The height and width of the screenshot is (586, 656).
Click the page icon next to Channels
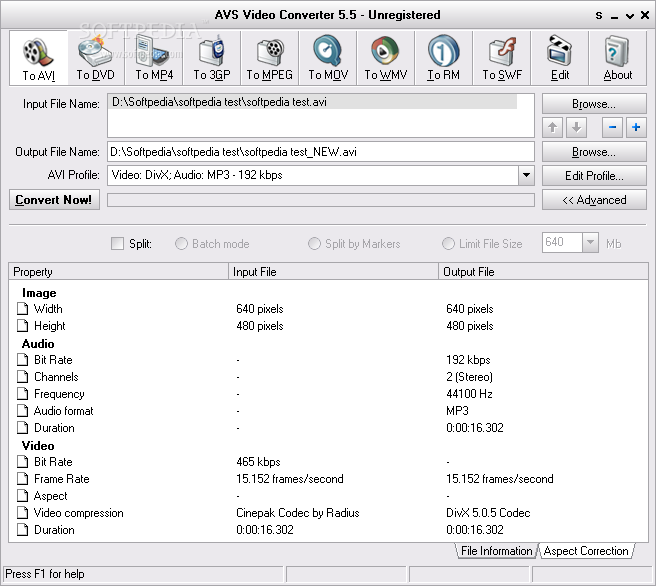coord(23,377)
